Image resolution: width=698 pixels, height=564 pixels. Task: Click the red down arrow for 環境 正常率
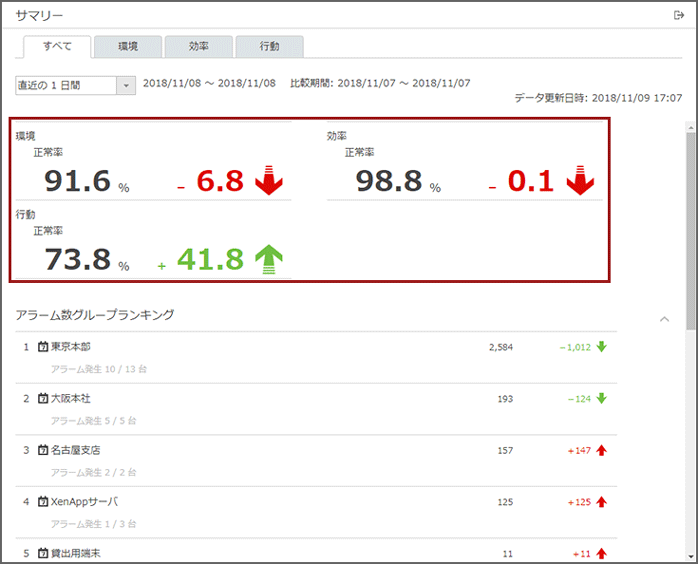(x=269, y=181)
